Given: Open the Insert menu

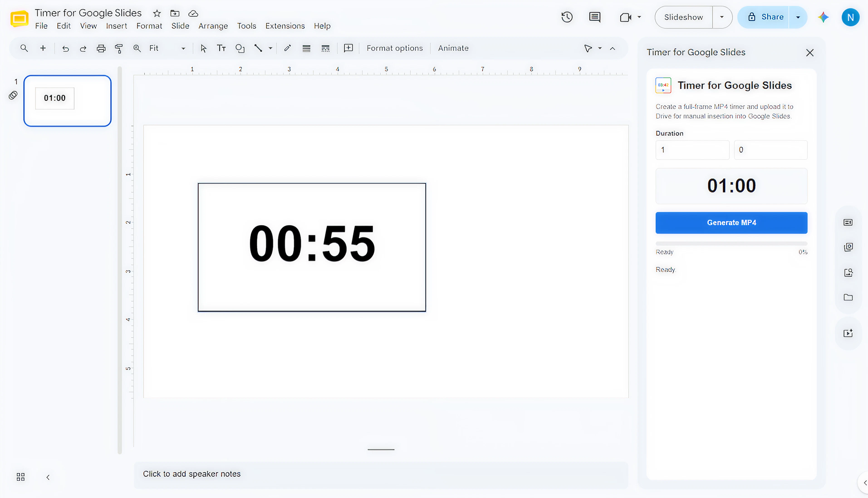Looking at the screenshot, I should [117, 26].
